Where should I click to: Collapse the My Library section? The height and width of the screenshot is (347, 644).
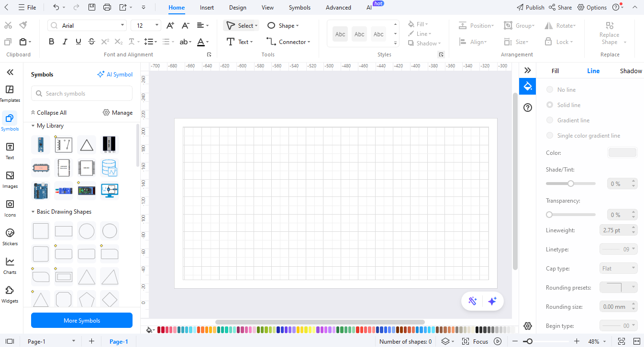[x=33, y=126]
